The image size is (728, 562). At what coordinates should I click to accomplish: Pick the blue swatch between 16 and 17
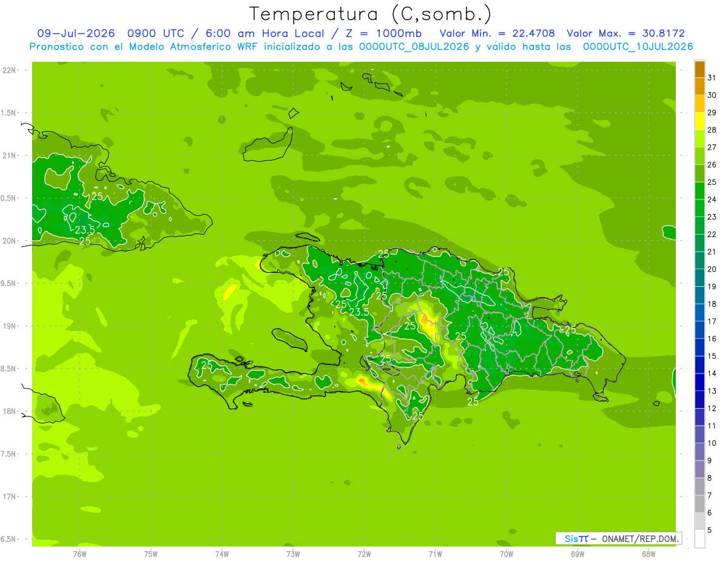click(x=699, y=330)
